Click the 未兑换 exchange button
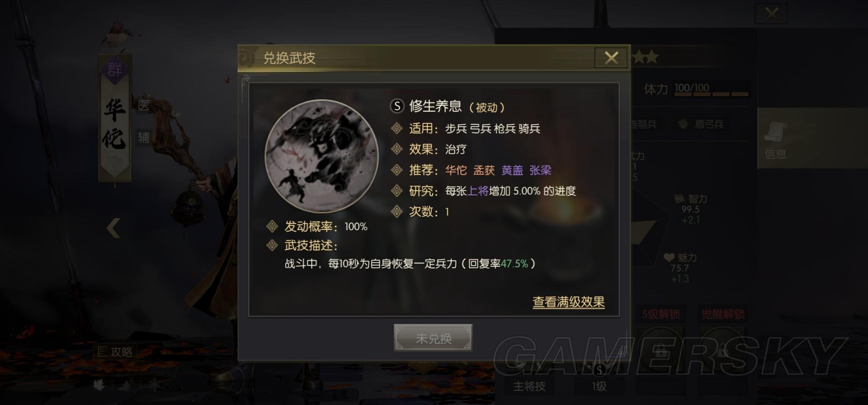This screenshot has width=868, height=405. click(433, 338)
